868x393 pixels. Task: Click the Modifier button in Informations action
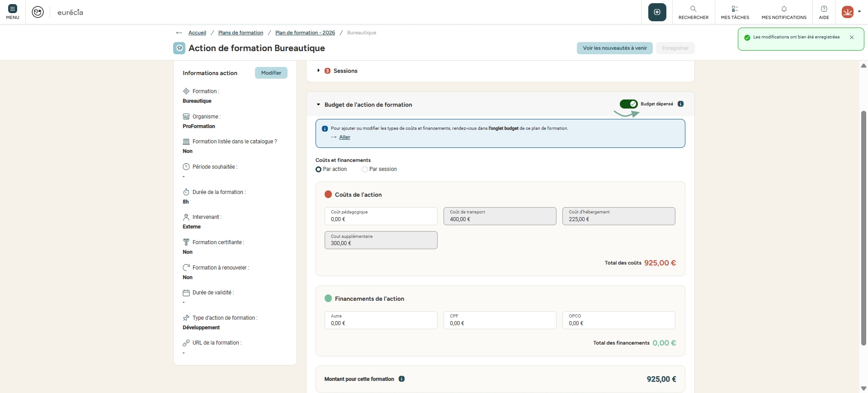pyautogui.click(x=271, y=73)
